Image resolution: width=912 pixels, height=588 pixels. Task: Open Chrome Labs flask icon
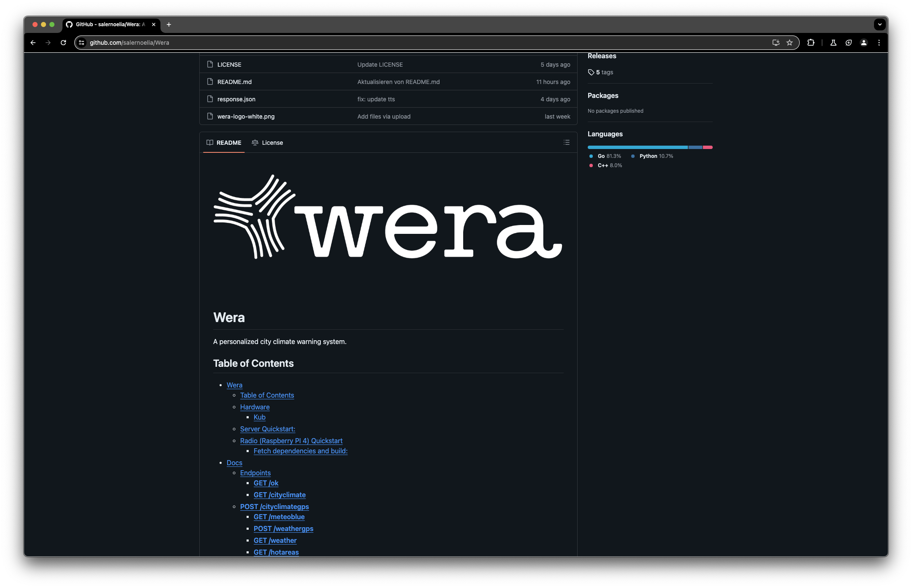pos(833,43)
